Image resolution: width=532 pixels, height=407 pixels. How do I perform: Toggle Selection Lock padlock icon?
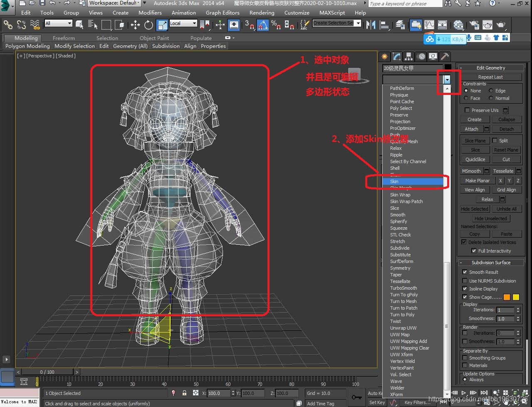coord(184,393)
